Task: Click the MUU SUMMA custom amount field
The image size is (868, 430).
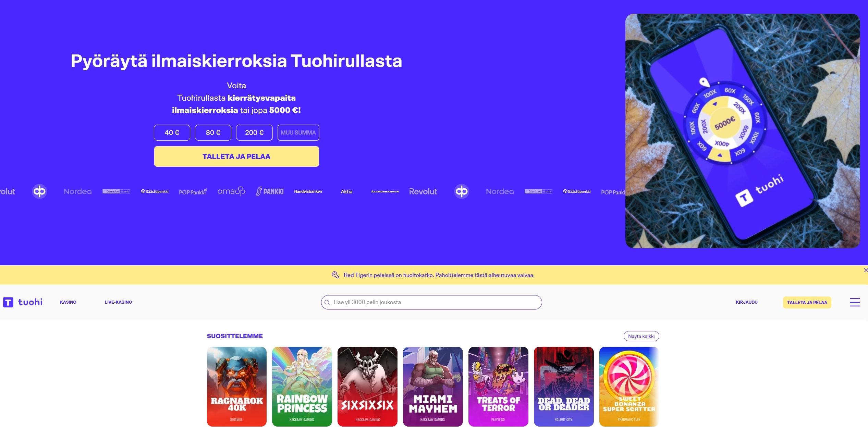Action: pos(298,132)
